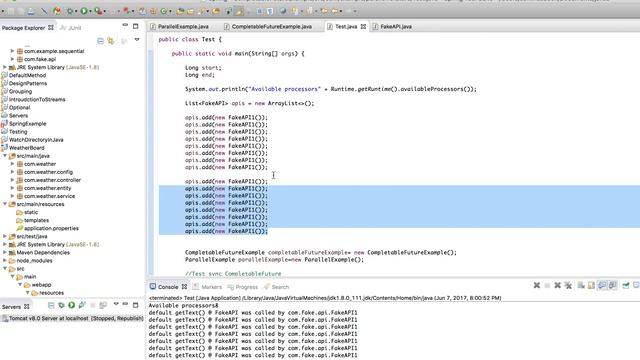Open the Debug button dropdown arrow
This screenshot has height=360, width=640.
pos(76,11)
